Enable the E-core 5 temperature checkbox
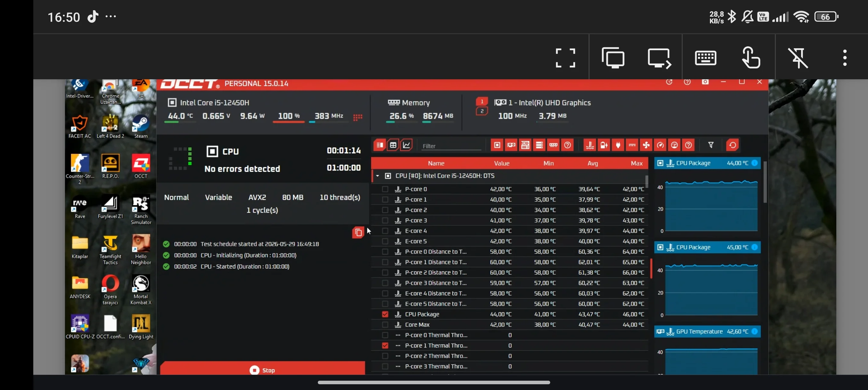 385,241
